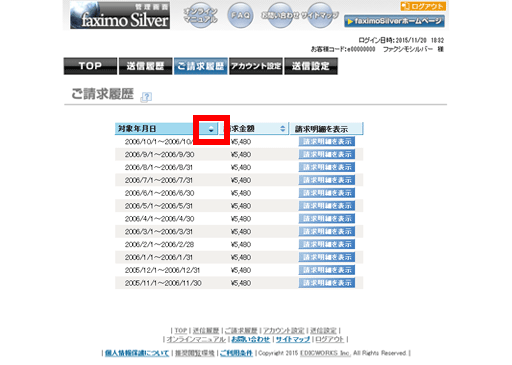Click the footer お問い合わせ link
The width and height of the screenshot is (512, 365).
(251, 339)
